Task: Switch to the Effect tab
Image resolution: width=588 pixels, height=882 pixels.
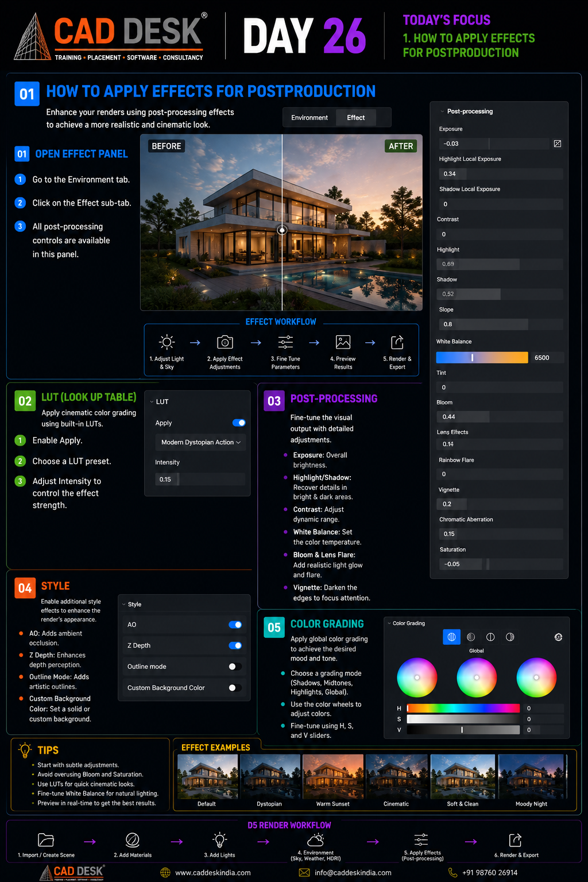Action: pyautogui.click(x=356, y=117)
